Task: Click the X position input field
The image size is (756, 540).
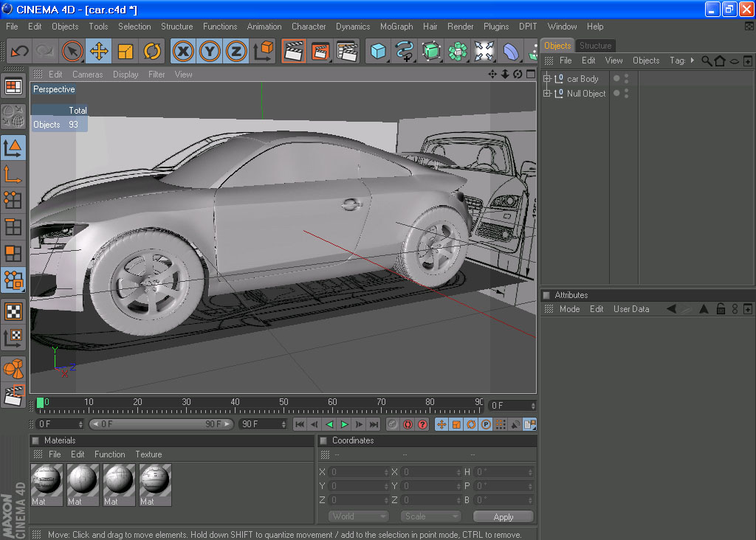Action: 357,472
